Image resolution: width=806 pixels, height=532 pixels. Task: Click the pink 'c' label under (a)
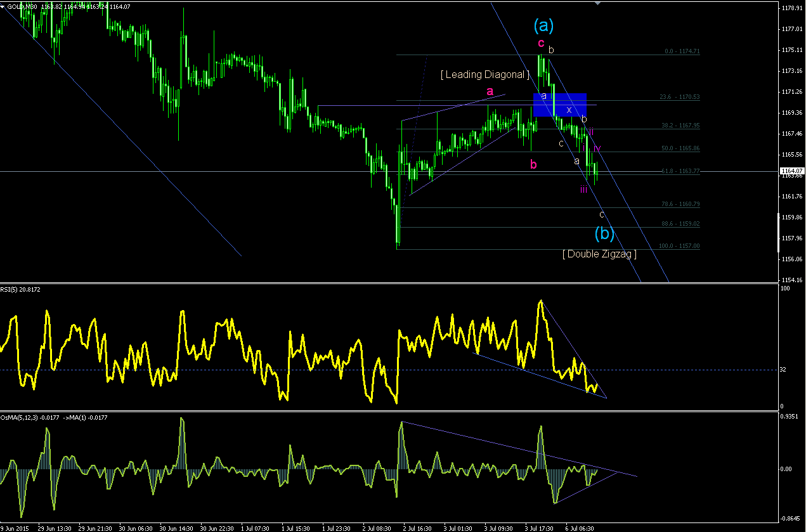click(541, 43)
